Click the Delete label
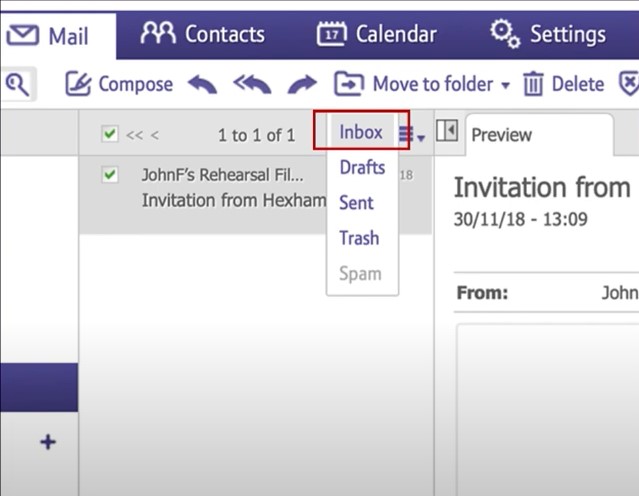This screenshot has height=496, width=639. tap(578, 84)
